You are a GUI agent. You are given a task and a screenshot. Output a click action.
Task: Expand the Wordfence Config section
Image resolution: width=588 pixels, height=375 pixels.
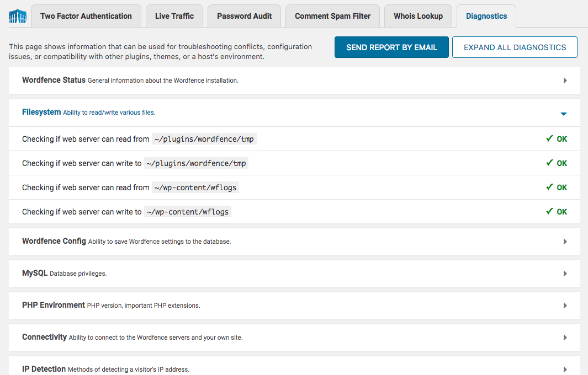[564, 241]
